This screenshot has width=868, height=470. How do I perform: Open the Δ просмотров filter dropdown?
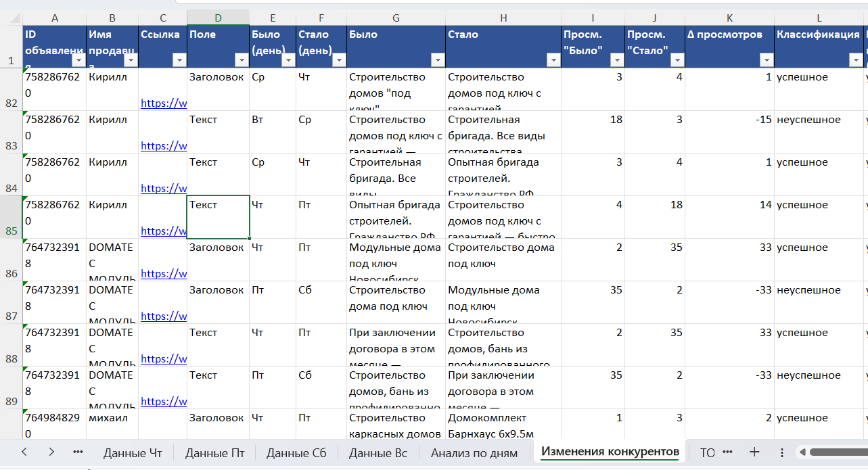[766, 60]
